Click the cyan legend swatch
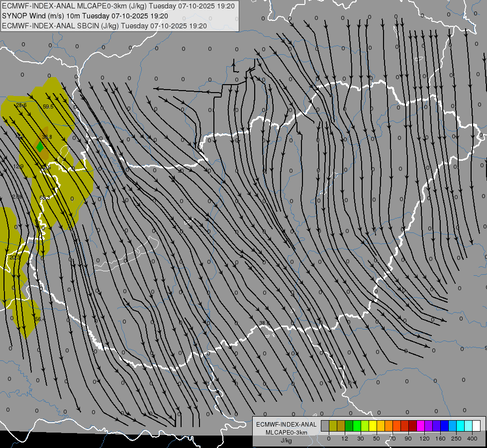This screenshot has height=448, width=487. tap(461, 426)
